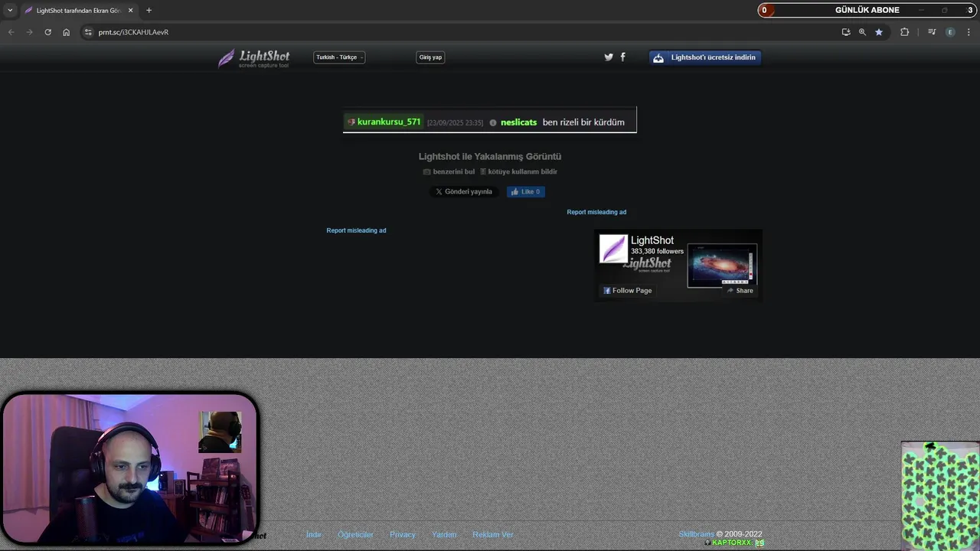The width and height of the screenshot is (980, 551).
Task: Click the Privacy footer link
Action: click(403, 534)
